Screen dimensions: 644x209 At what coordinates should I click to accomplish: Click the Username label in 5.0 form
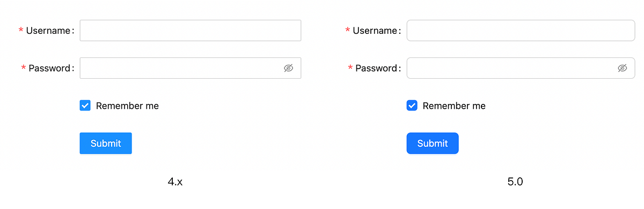(375, 31)
